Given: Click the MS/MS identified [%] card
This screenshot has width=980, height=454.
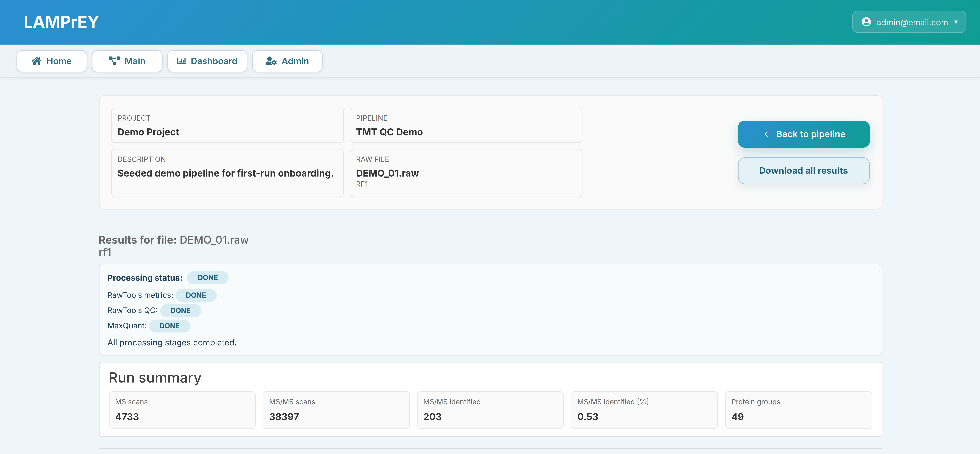Looking at the screenshot, I should [644, 410].
